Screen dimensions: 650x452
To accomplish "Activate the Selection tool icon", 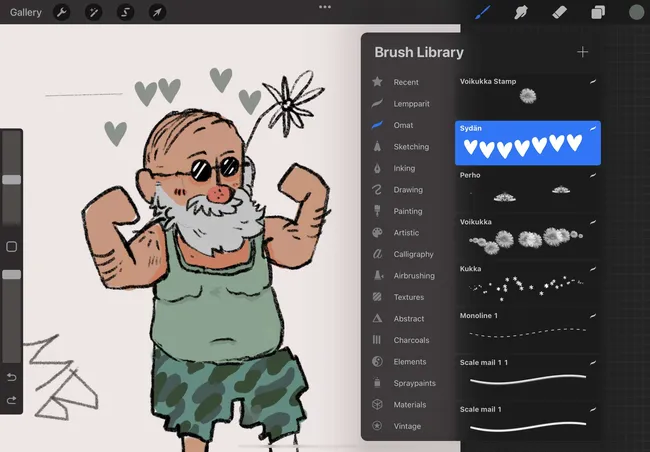I will point(125,12).
